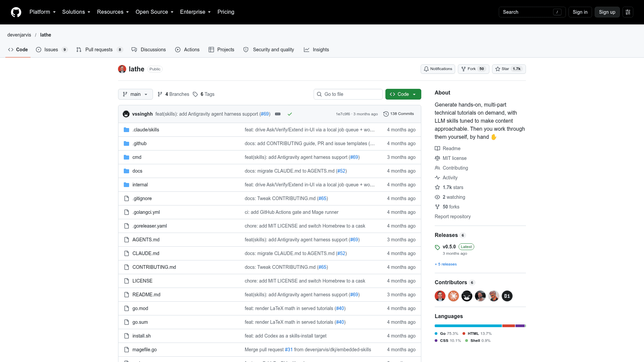Image resolution: width=644 pixels, height=362 pixels.
Task: Open the 4 Branches link
Action: point(173,94)
